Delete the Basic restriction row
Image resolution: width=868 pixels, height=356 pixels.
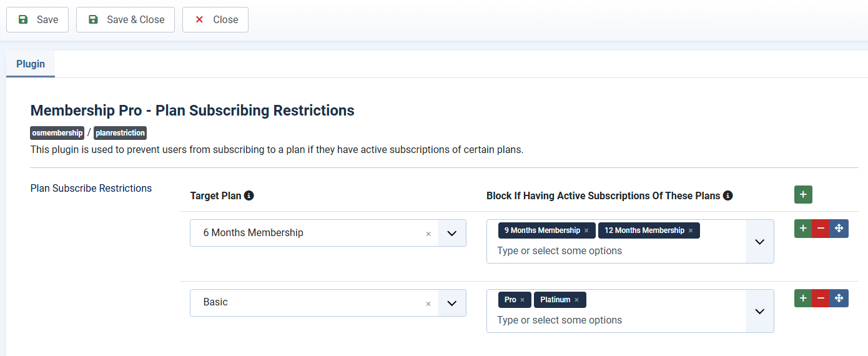coord(821,299)
